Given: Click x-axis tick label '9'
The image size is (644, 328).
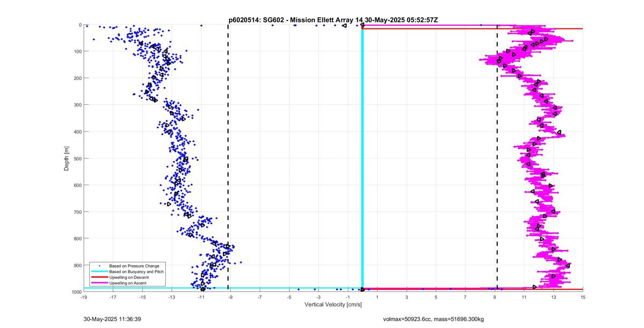Looking at the screenshot, I should [x=495, y=297].
